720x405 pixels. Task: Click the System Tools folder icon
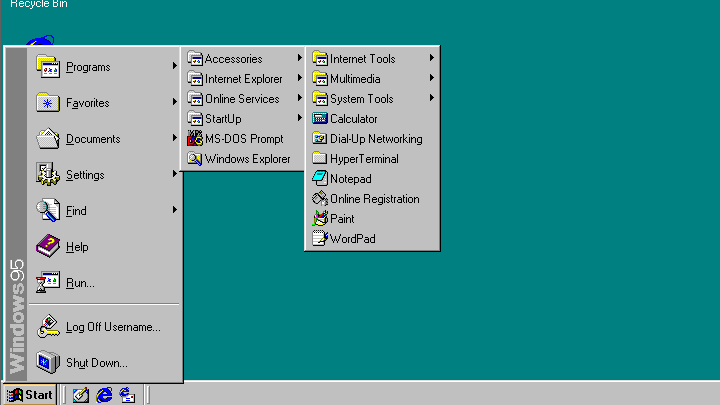320,99
